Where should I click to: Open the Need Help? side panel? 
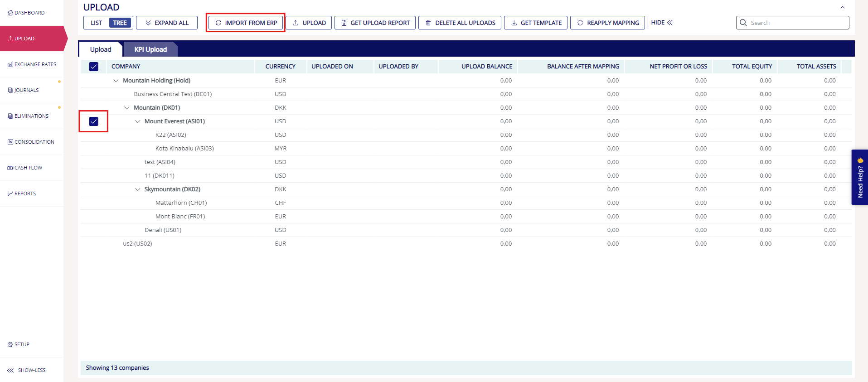tap(860, 177)
